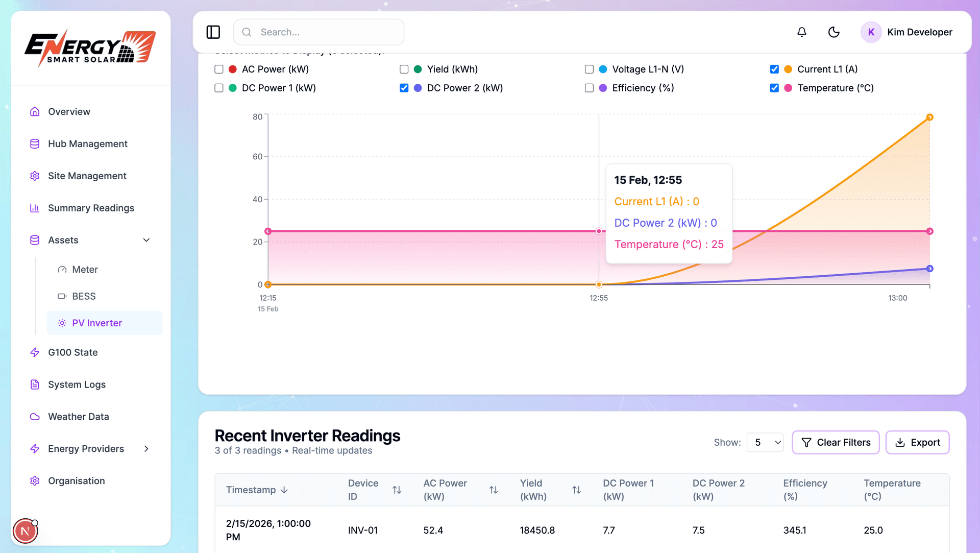Open notifications bell icon
Image resolution: width=980 pixels, height=553 pixels.
point(801,32)
